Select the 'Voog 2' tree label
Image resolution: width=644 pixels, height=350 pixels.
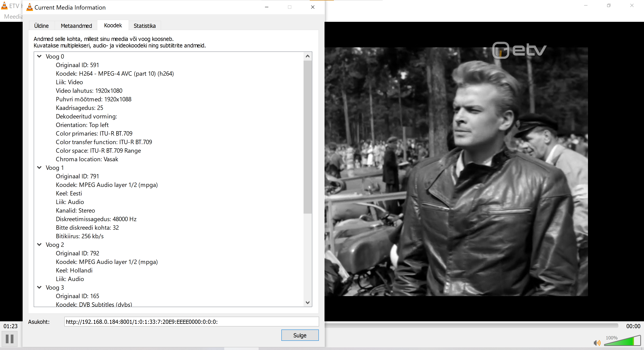point(55,245)
